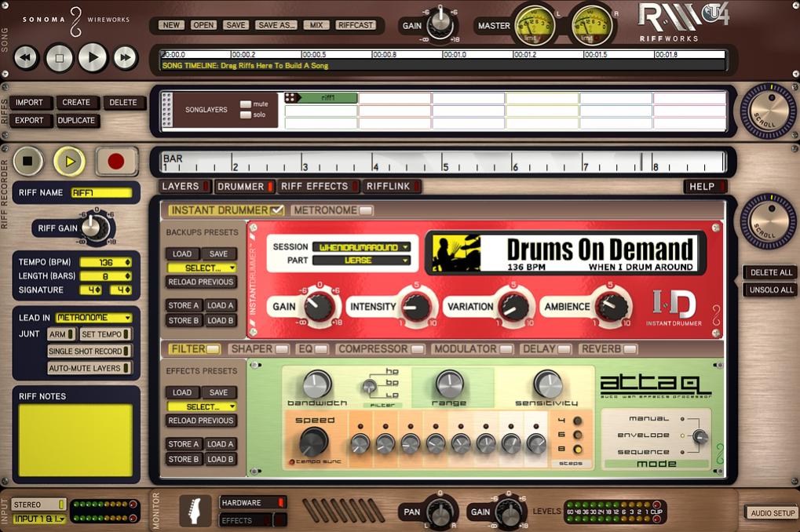The height and width of the screenshot is (532, 800).
Task: Click the yellow Riff Notes area
Action: tap(75, 440)
